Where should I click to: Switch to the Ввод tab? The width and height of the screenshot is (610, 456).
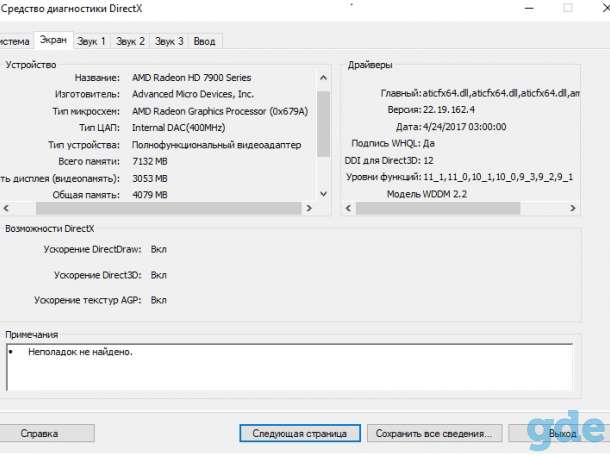pos(205,41)
